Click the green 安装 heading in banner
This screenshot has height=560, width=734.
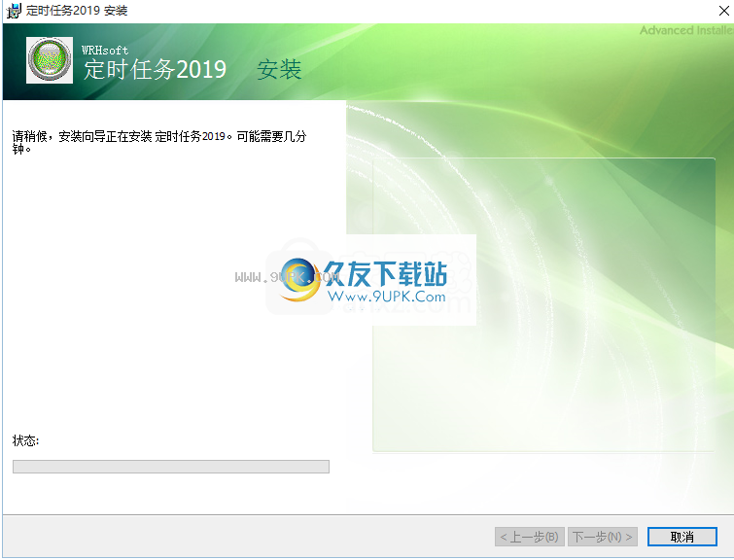[x=279, y=70]
